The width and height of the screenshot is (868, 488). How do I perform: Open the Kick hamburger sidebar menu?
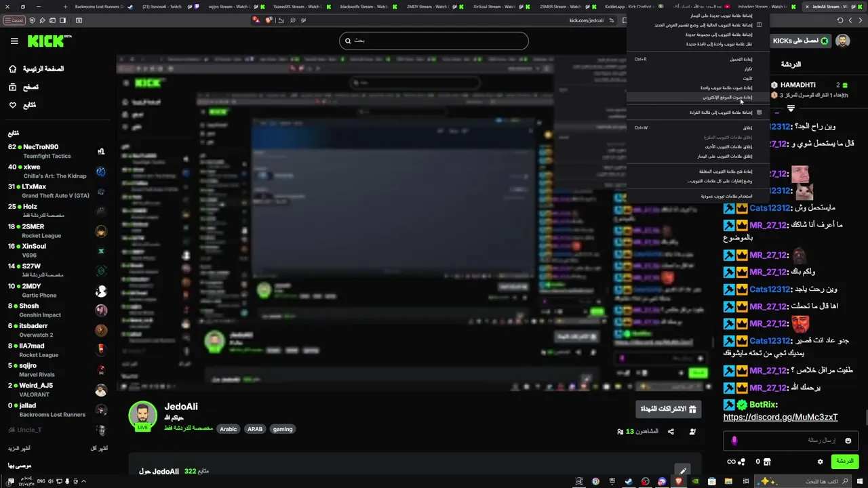pyautogui.click(x=14, y=41)
